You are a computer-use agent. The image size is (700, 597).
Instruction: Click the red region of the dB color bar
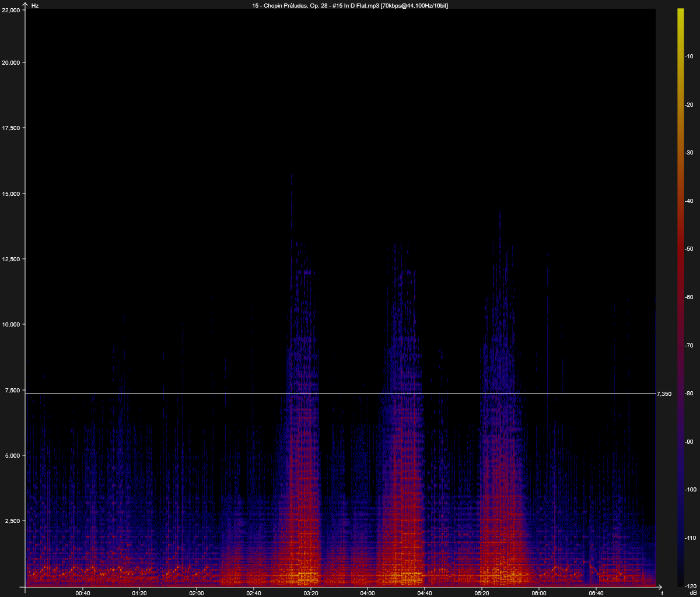coord(680,233)
